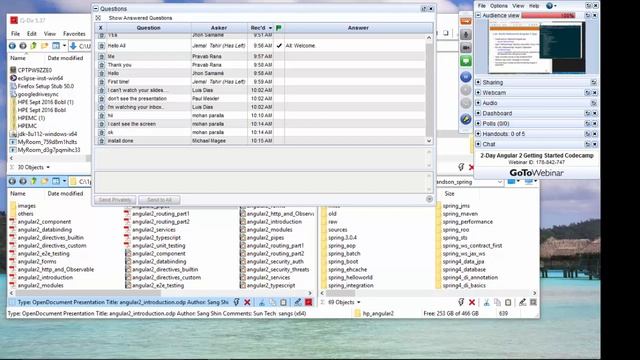
Task: Expand the Webcam pane
Action: (478, 93)
